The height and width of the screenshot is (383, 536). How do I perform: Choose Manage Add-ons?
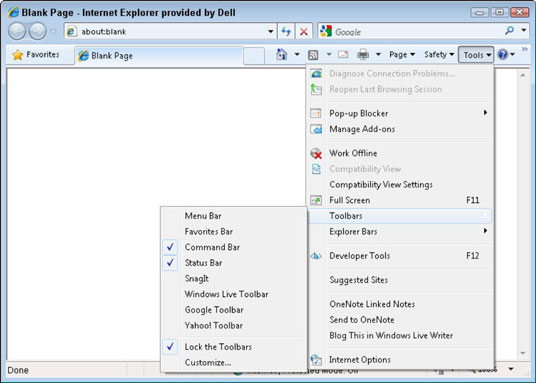[400, 129]
